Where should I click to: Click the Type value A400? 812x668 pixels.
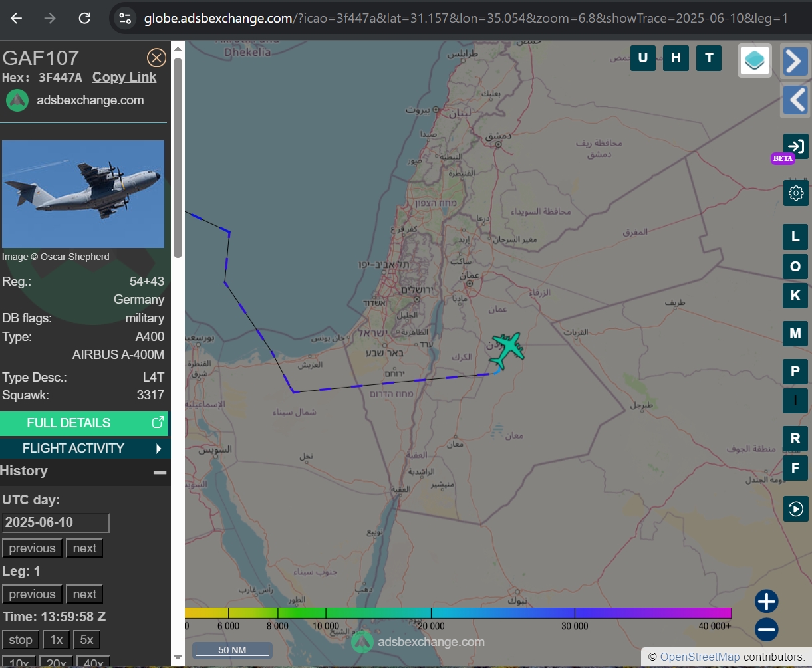pos(150,337)
